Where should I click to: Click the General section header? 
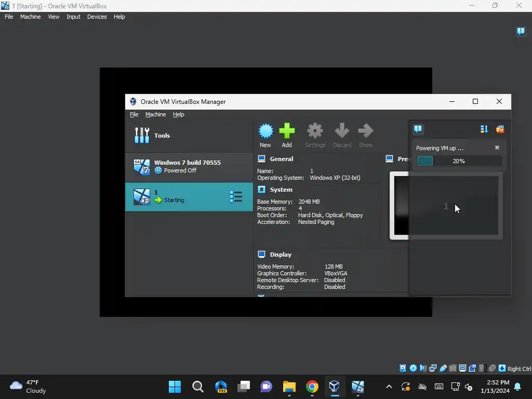click(x=281, y=159)
